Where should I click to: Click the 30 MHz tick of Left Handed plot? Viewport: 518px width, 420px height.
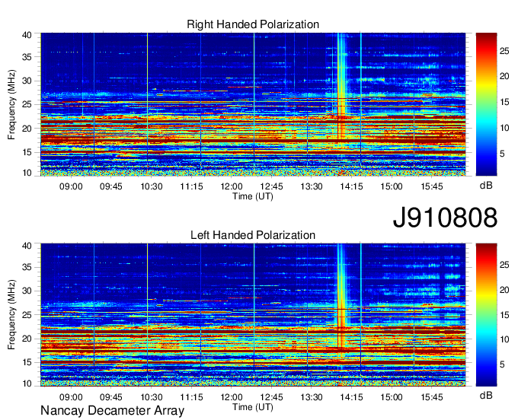click(x=27, y=291)
